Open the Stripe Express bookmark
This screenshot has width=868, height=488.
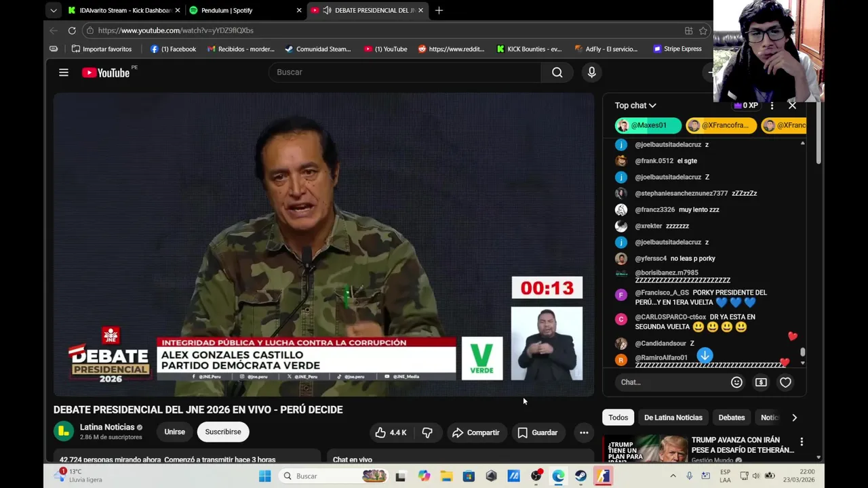[x=677, y=49]
